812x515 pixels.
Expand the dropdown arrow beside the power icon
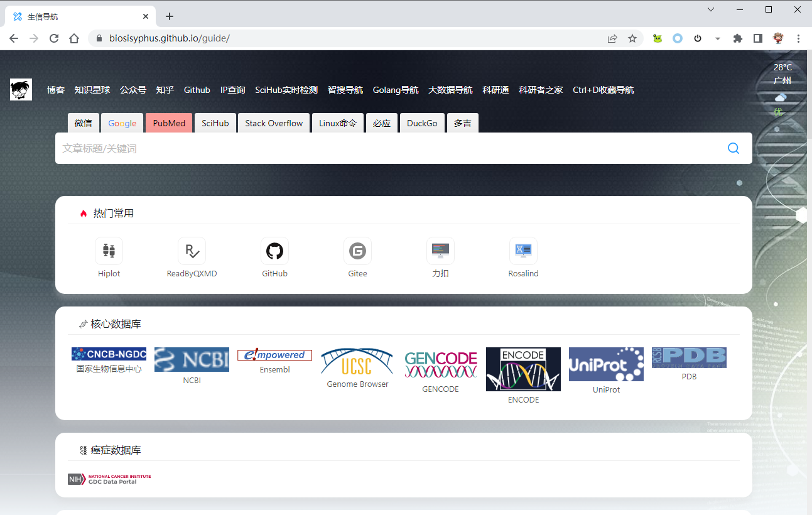coord(718,38)
